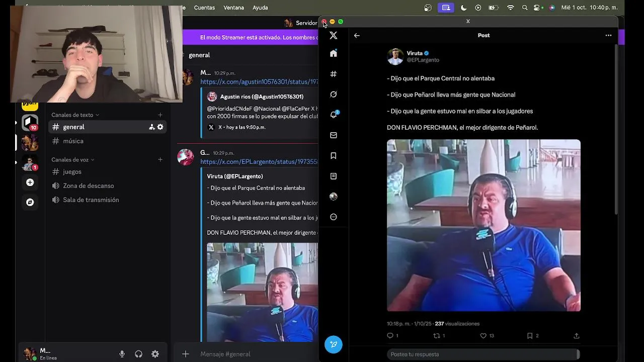Open More options circle in X sidebar
The height and width of the screenshot is (362, 644).
[x=333, y=217]
